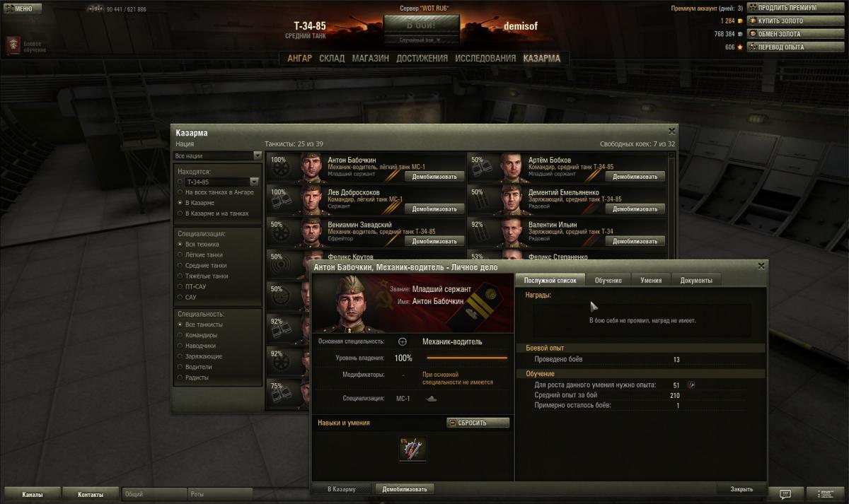
Task: Click the MS-1 tank specialization icon
Action: (431, 399)
